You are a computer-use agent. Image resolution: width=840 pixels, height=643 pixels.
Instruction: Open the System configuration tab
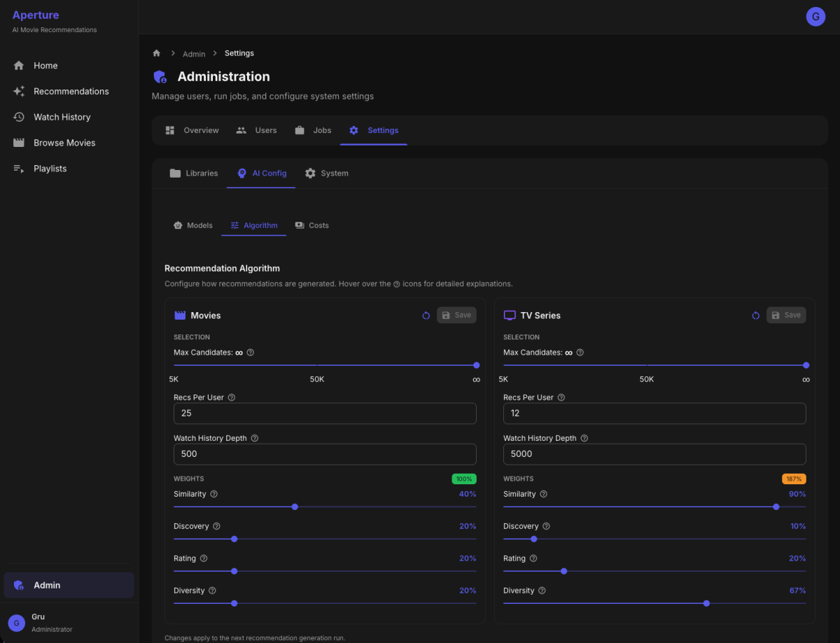(x=326, y=172)
